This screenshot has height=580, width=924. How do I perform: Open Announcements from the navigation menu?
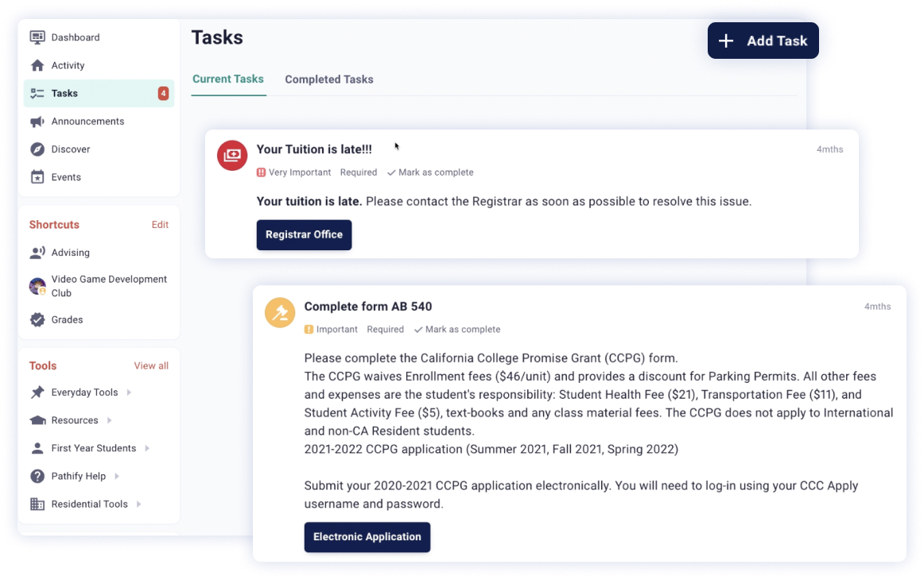[87, 121]
